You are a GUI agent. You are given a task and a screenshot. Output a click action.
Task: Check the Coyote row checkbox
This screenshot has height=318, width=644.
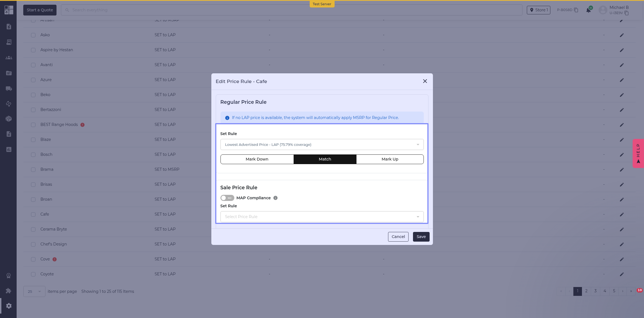click(33, 274)
